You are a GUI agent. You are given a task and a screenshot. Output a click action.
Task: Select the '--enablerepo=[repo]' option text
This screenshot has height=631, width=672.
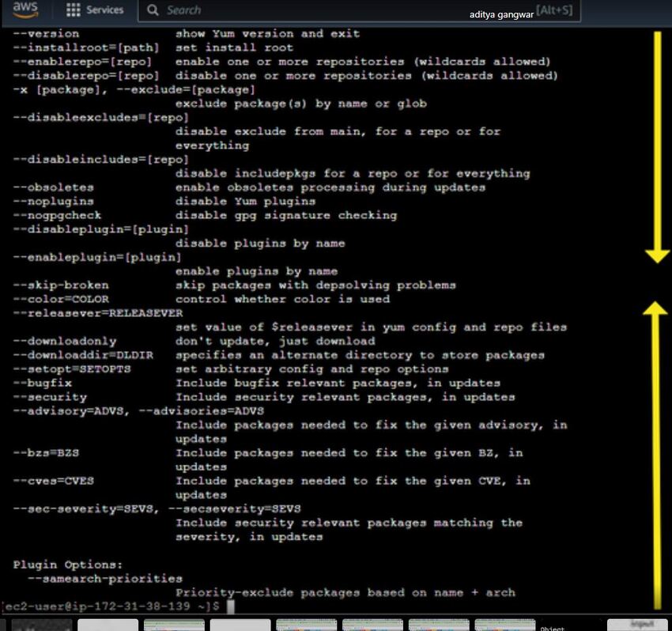(x=82, y=62)
